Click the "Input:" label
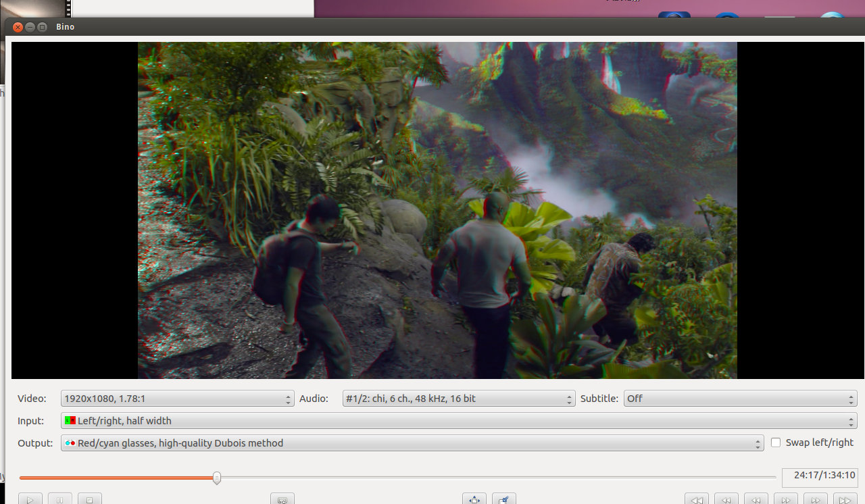The width and height of the screenshot is (865, 504). point(30,421)
